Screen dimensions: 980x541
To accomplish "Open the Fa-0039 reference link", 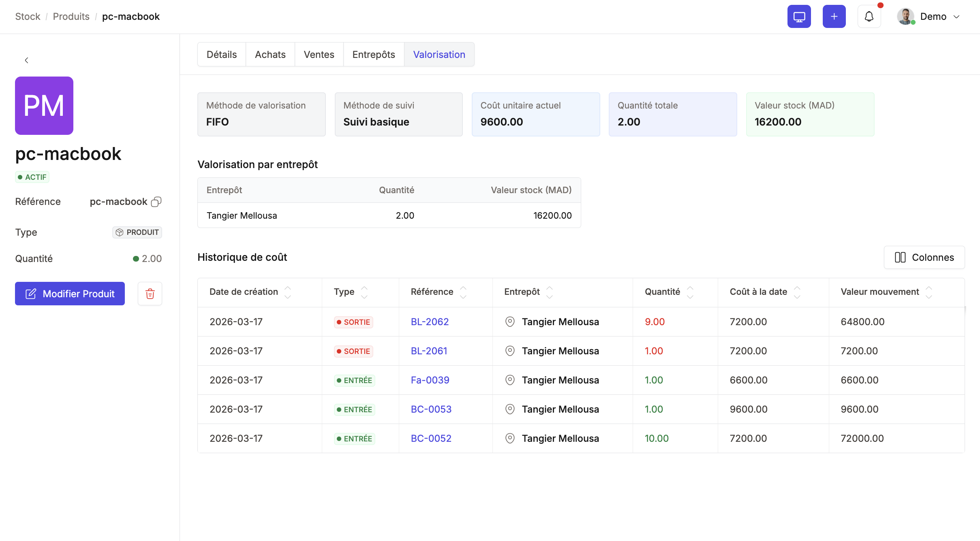I will (430, 380).
